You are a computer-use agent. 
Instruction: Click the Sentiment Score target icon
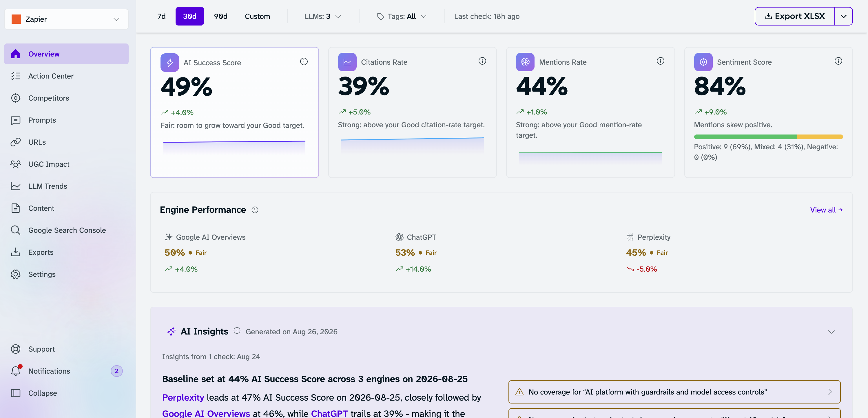(x=703, y=62)
